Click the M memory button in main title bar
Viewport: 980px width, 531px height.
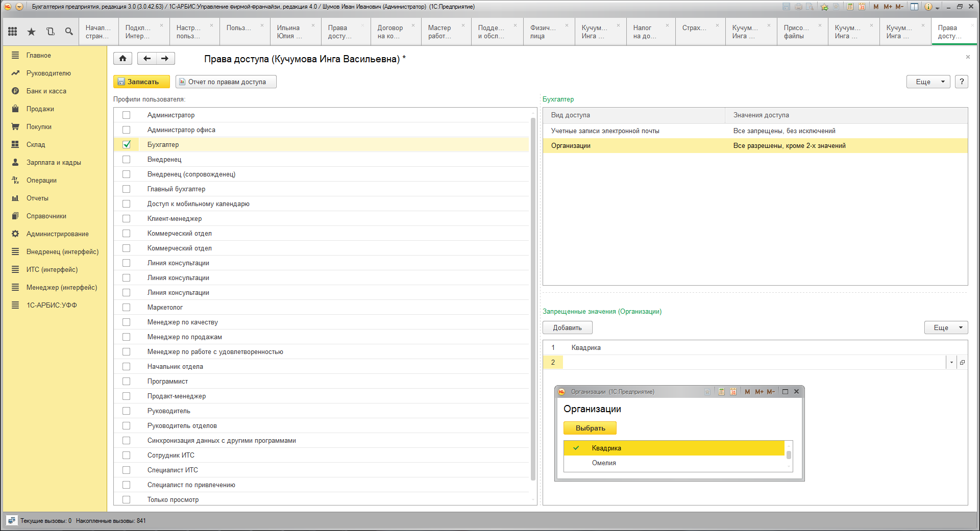[876, 7]
